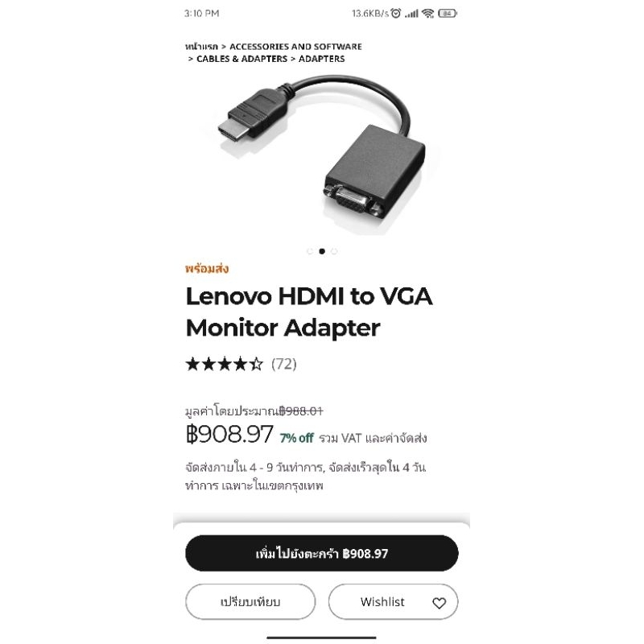Open ACCESSORIES AND SOFTWARE breadcrumb
Screen dimensions: 644x644
pyautogui.click(x=295, y=47)
